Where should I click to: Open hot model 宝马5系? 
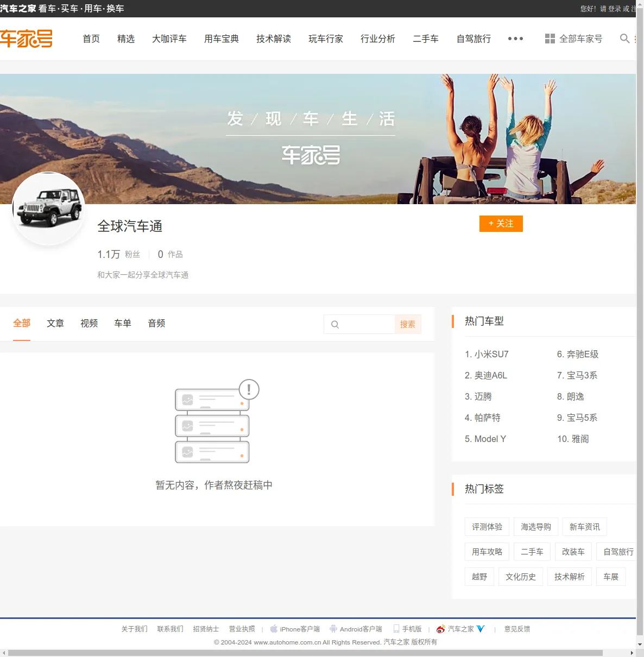tap(577, 418)
